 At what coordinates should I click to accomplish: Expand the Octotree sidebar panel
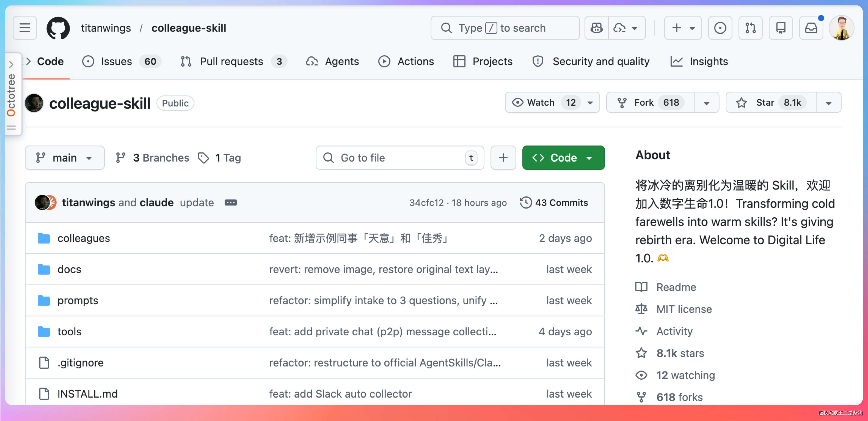pyautogui.click(x=11, y=64)
